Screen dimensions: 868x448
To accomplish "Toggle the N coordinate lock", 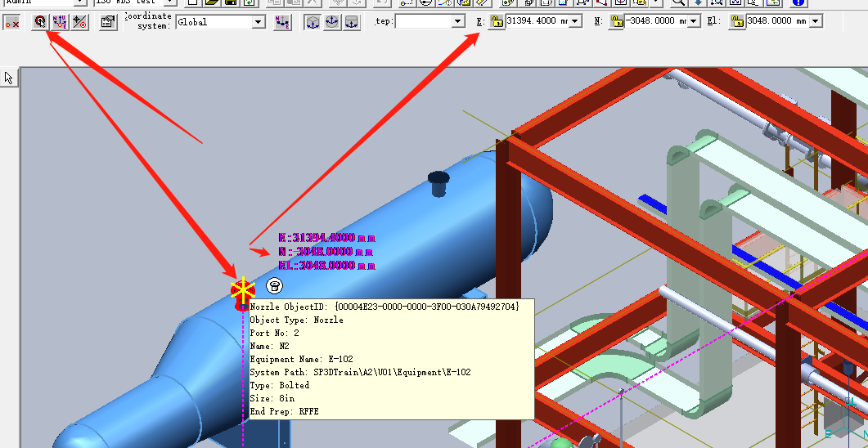I will click(616, 21).
